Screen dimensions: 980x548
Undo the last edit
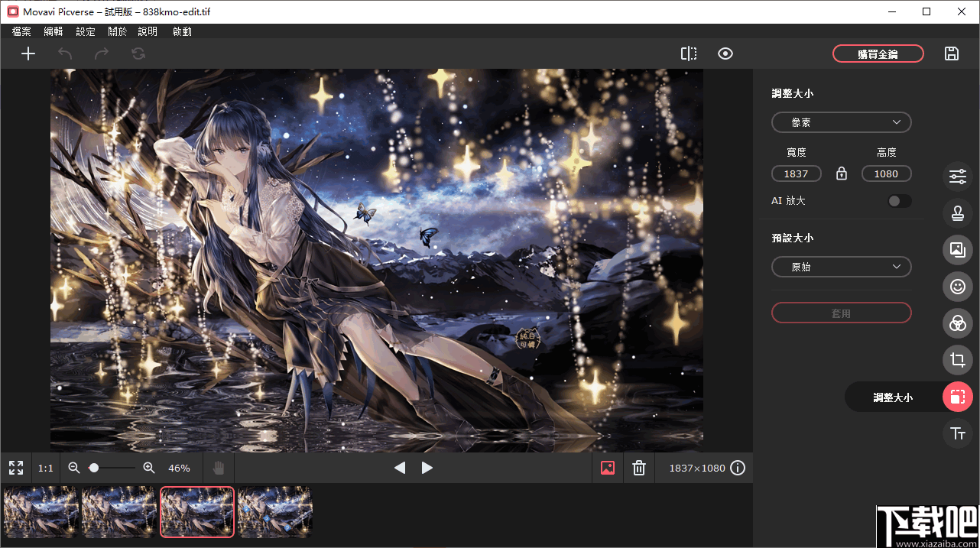click(65, 54)
